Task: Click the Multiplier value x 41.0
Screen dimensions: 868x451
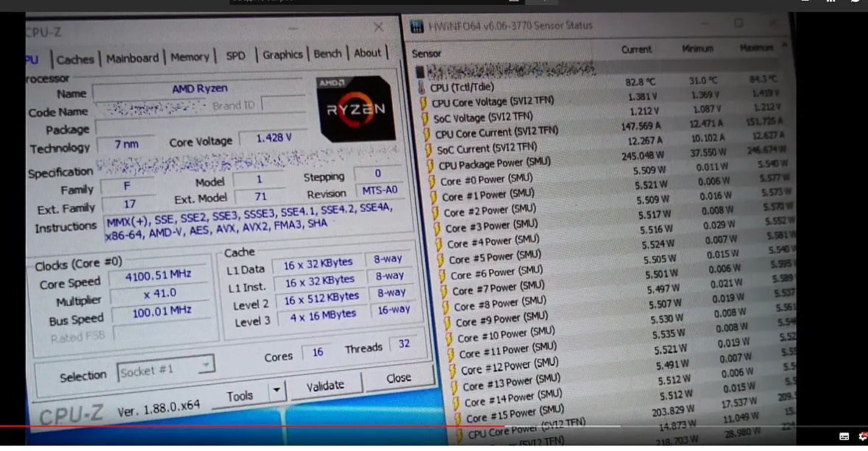Action: click(x=160, y=294)
